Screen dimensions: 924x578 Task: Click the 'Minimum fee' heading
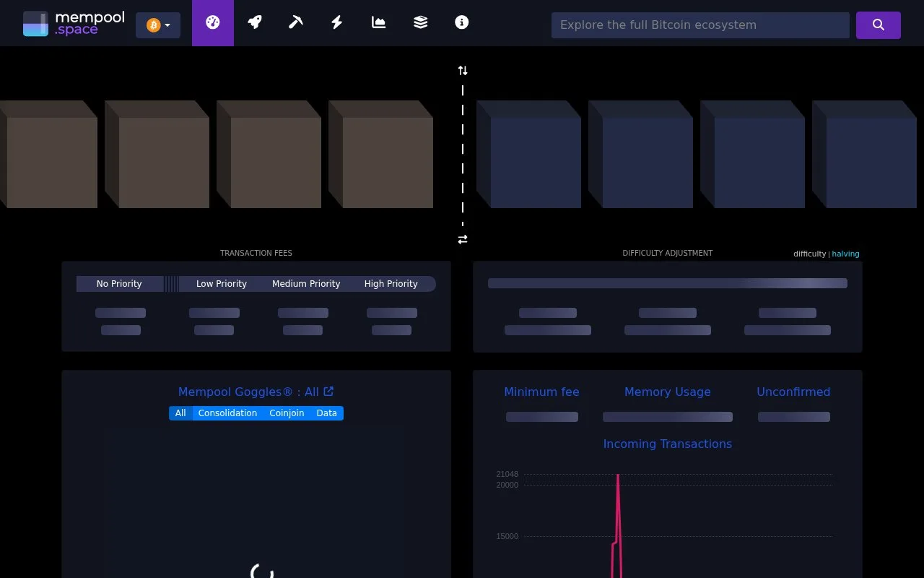coord(541,392)
